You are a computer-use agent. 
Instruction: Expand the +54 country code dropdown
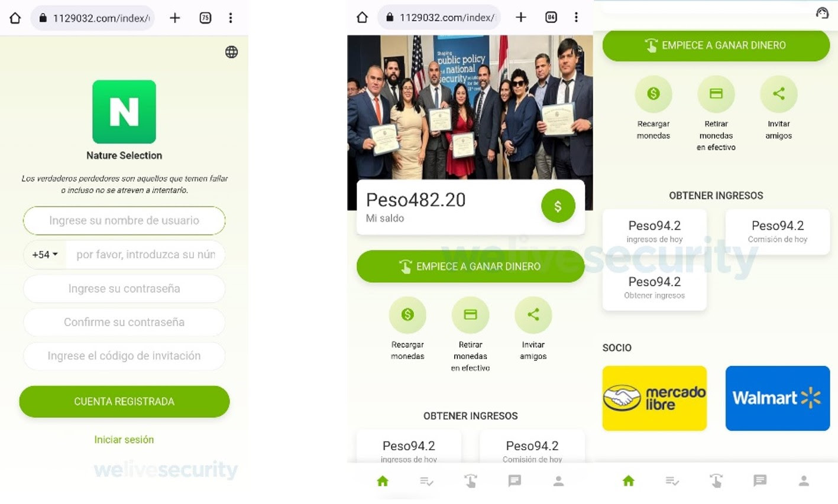pyautogui.click(x=45, y=255)
